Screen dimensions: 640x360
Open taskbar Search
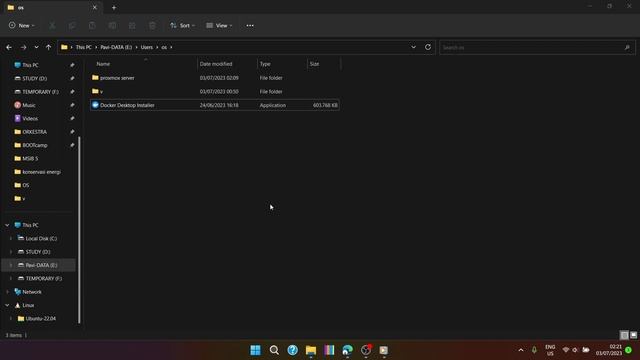[274, 350]
